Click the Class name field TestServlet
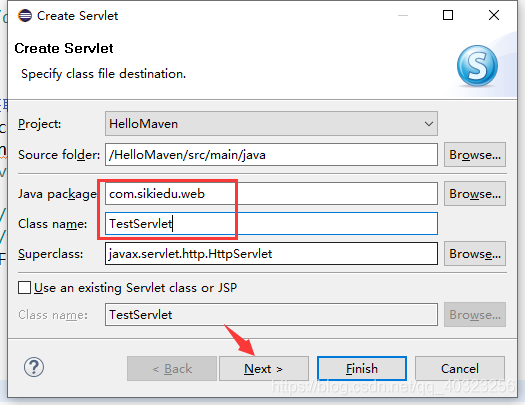This screenshot has width=525, height=405. 271,223
